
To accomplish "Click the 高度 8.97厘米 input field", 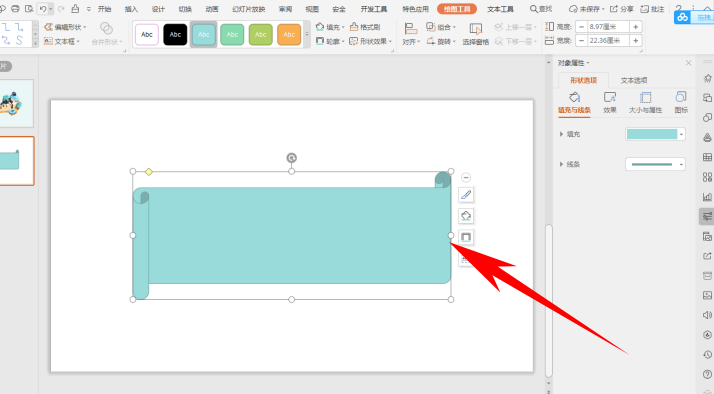I will (x=608, y=27).
